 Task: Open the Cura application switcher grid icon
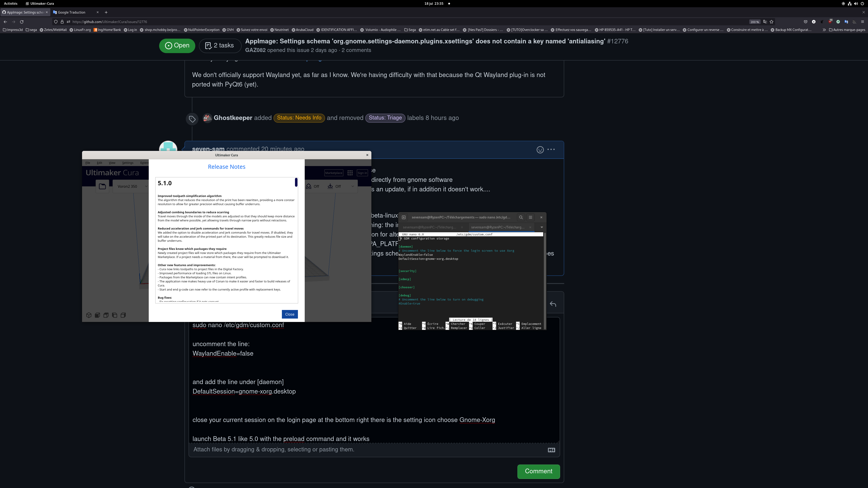[350, 172]
